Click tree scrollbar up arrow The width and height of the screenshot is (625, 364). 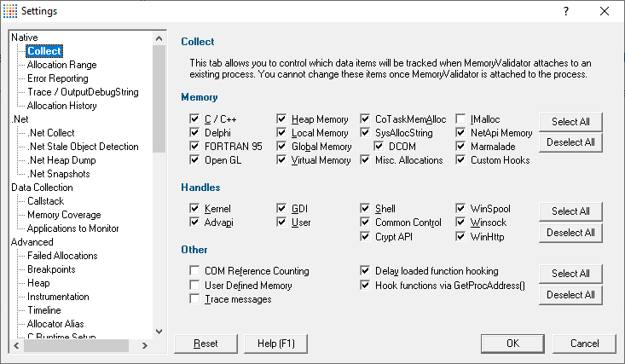159,38
